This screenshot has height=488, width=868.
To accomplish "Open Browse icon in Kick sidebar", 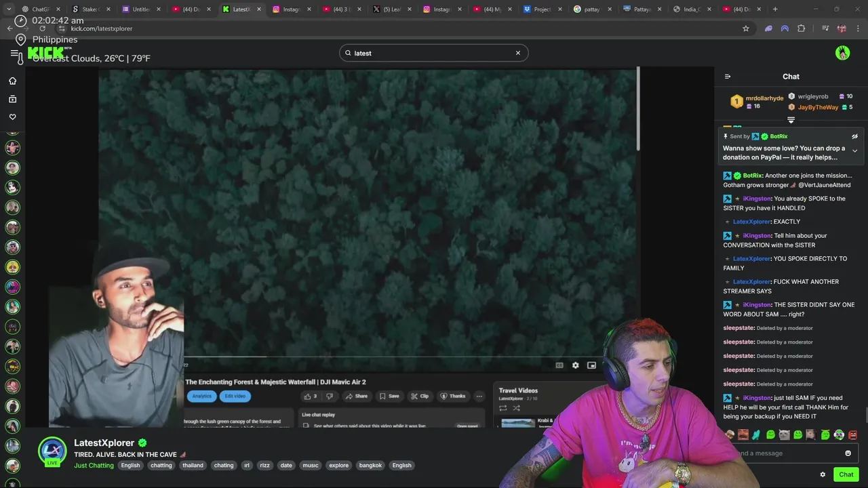I will [12, 99].
